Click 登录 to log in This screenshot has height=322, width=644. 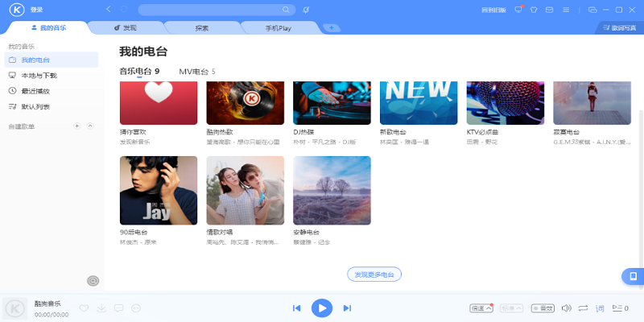tap(37, 10)
